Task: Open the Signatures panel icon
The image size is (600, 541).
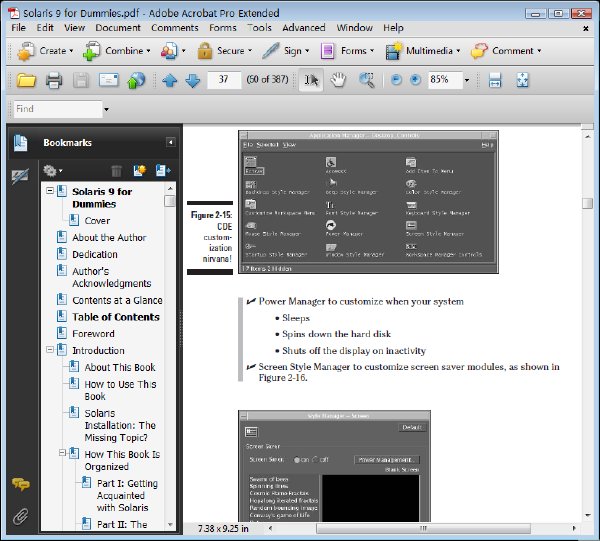Action: (20, 176)
